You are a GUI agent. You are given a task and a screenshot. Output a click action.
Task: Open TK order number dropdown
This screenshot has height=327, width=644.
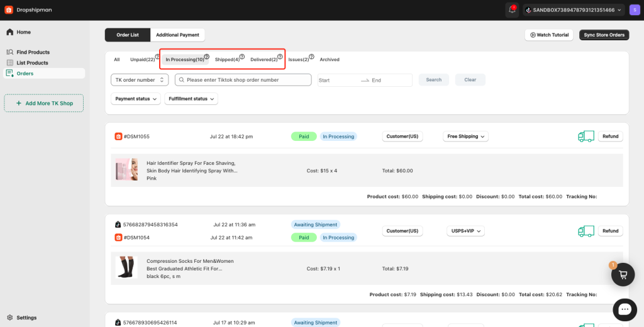tap(140, 80)
